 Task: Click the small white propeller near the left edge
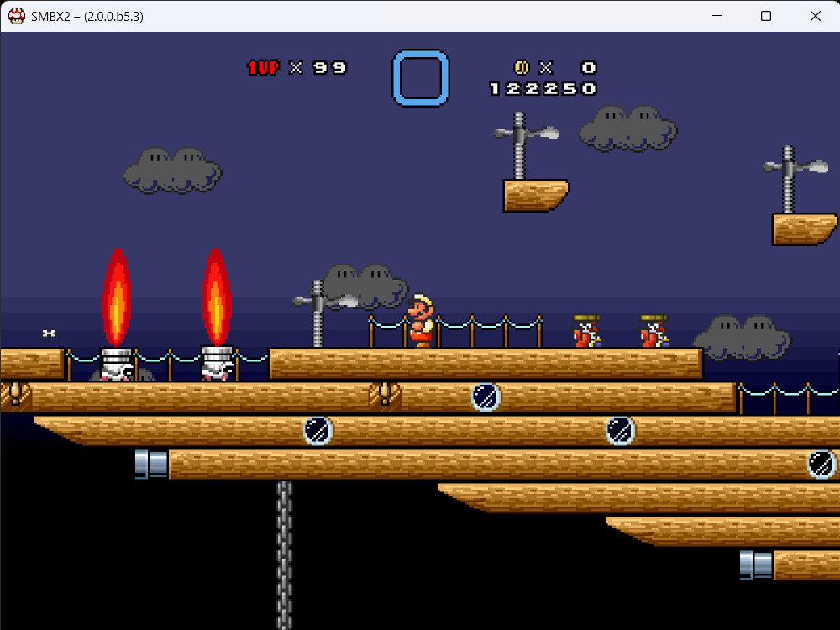click(48, 333)
